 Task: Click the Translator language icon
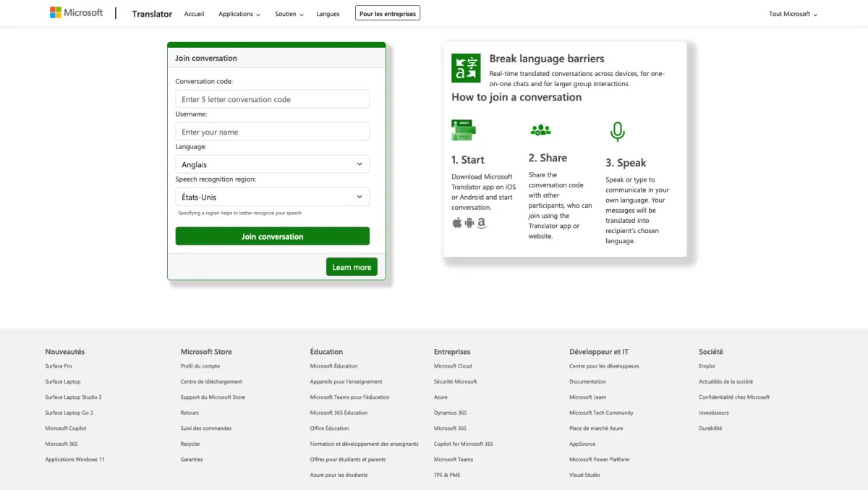(466, 68)
